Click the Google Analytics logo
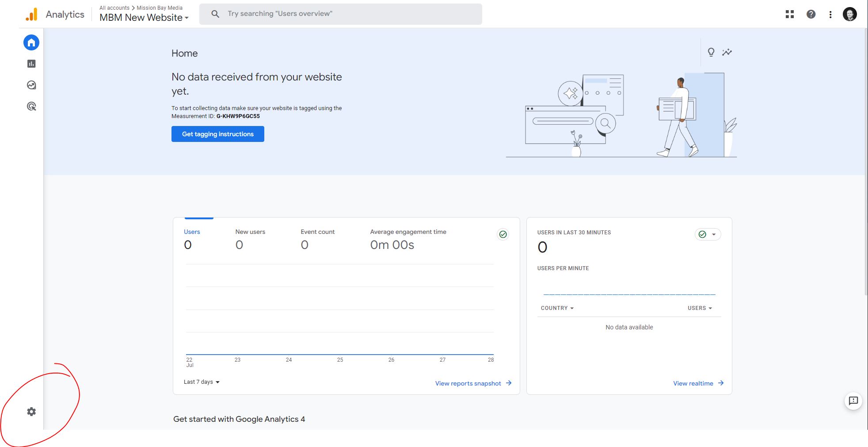 coord(31,15)
